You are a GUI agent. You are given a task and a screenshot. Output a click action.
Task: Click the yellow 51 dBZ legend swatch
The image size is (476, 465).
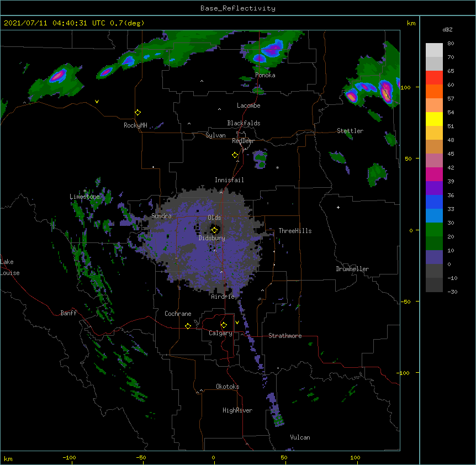434,119
